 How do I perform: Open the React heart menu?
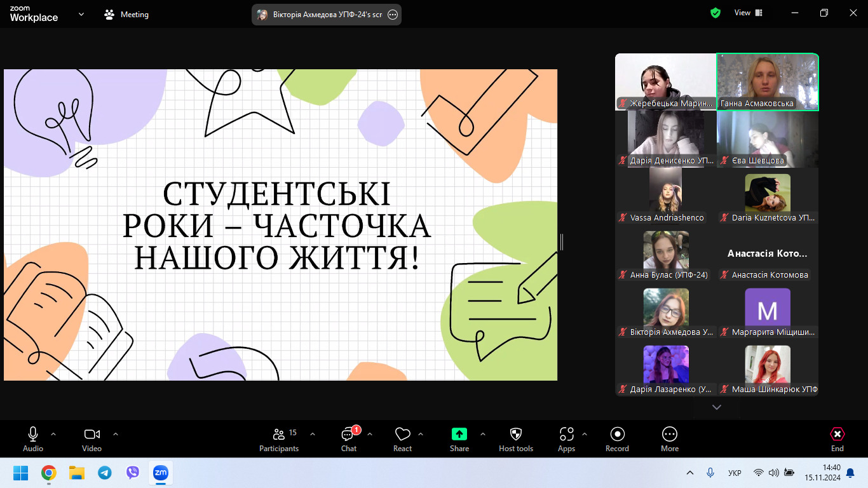tap(402, 439)
